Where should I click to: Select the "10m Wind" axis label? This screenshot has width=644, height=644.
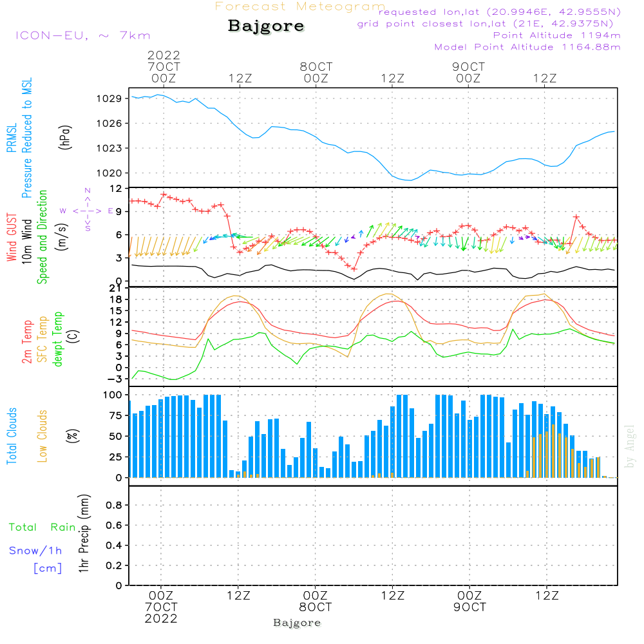point(26,241)
